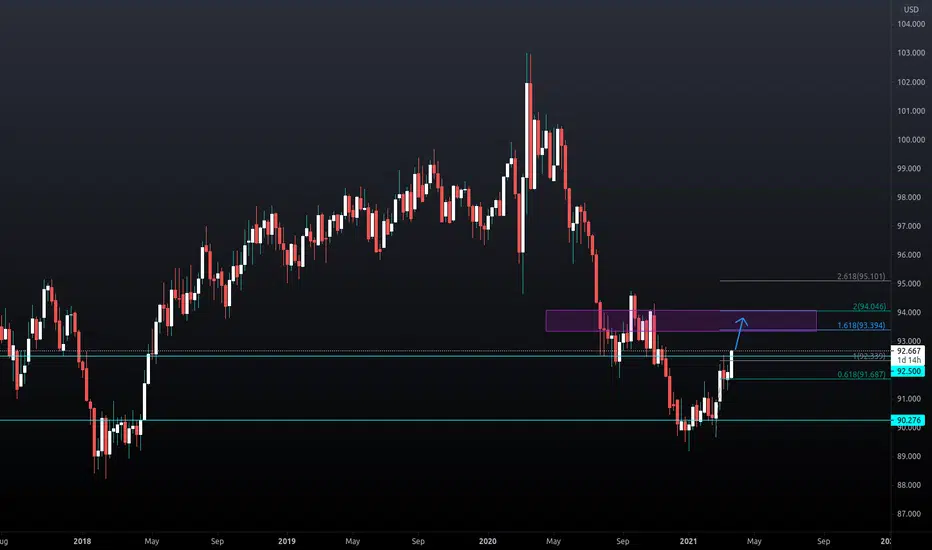The width and height of the screenshot is (932, 550).
Task: Select the cyan 90.276 price line tag
Action: 908,420
